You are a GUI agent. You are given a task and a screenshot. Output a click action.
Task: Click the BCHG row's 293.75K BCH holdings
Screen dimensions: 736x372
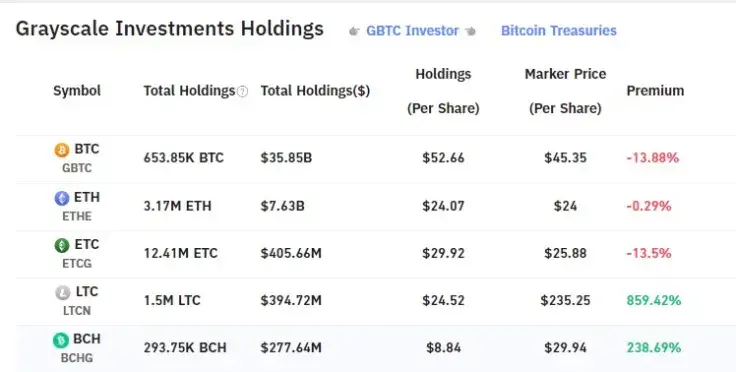pos(185,348)
